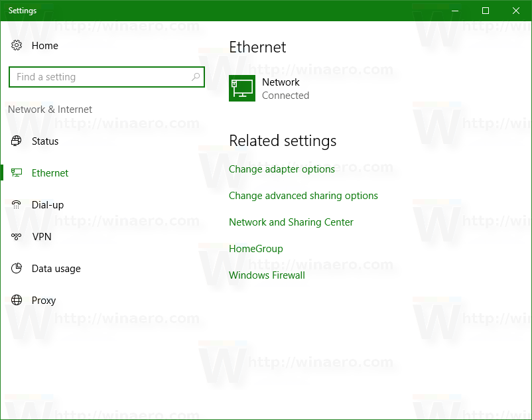Image resolution: width=532 pixels, height=420 pixels.
Task: Click the Home gear icon
Action: [x=17, y=45]
